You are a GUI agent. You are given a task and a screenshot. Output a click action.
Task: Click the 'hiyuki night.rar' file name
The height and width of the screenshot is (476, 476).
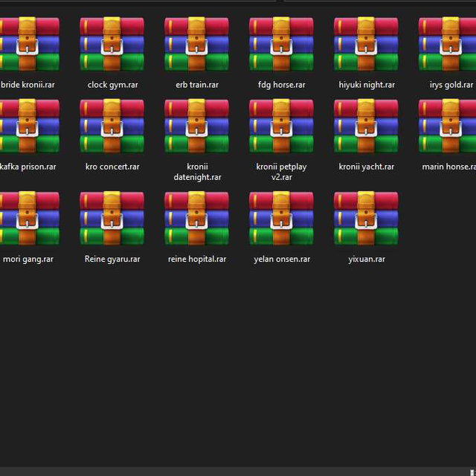coord(367,85)
